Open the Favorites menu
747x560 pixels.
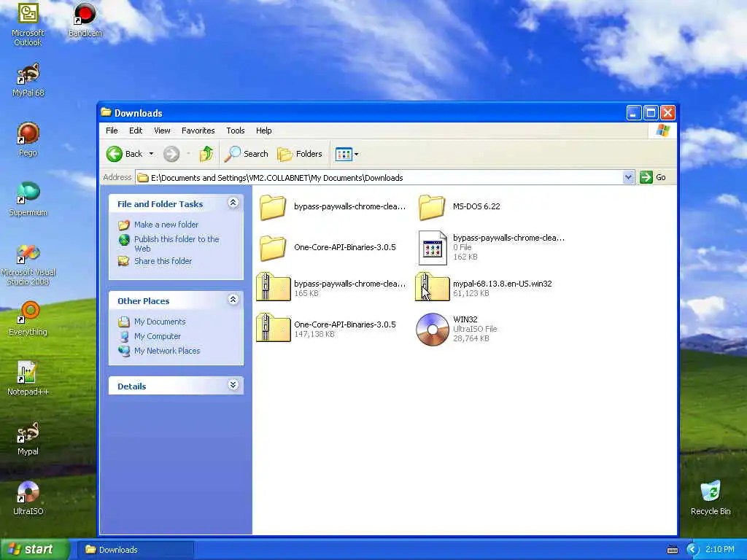pyautogui.click(x=198, y=131)
